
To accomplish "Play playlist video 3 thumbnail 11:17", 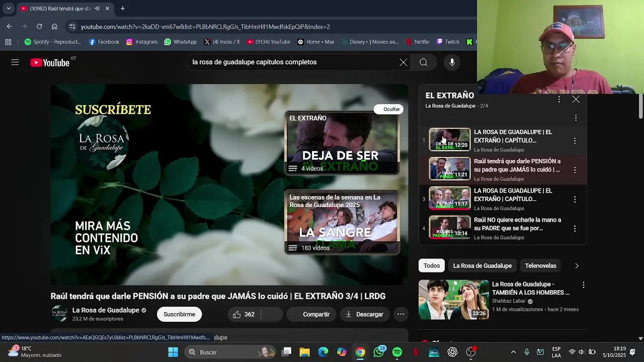I will pyautogui.click(x=449, y=199).
